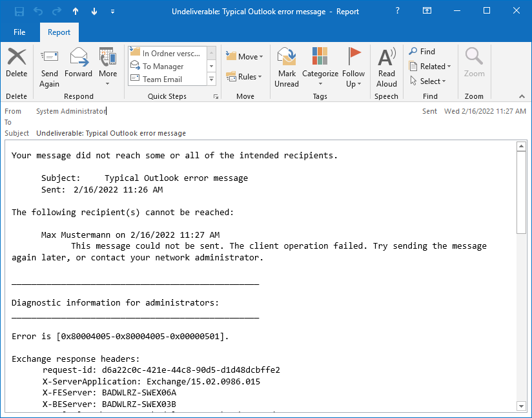Open the Move dropdown
532x418 pixels.
[x=244, y=56]
